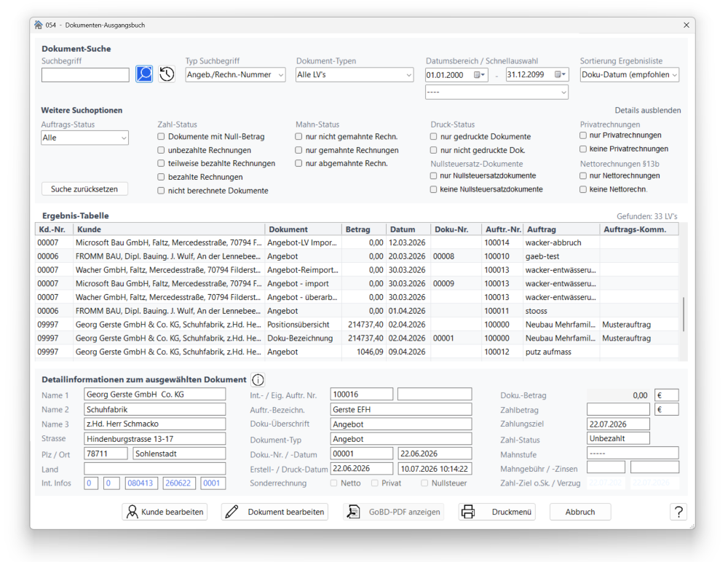Toggle nur nicht gedruckte Dok.
Screen dimensions: 728x562
click(433, 150)
